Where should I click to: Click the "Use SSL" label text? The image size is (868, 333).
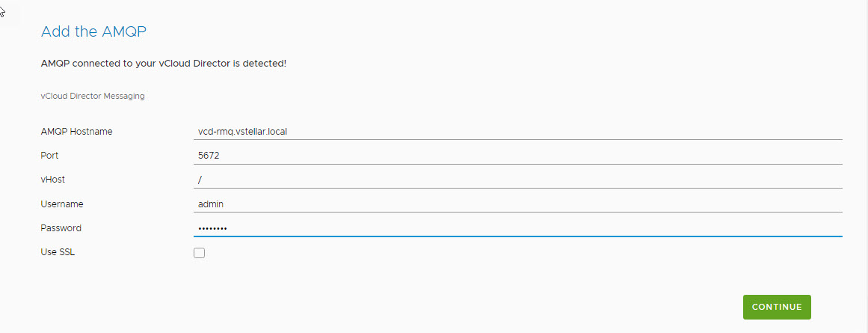click(58, 252)
